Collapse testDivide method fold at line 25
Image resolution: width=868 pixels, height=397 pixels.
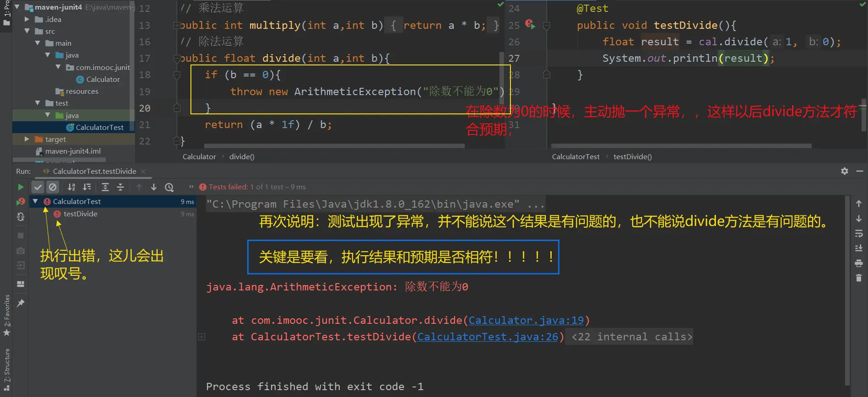tap(546, 26)
